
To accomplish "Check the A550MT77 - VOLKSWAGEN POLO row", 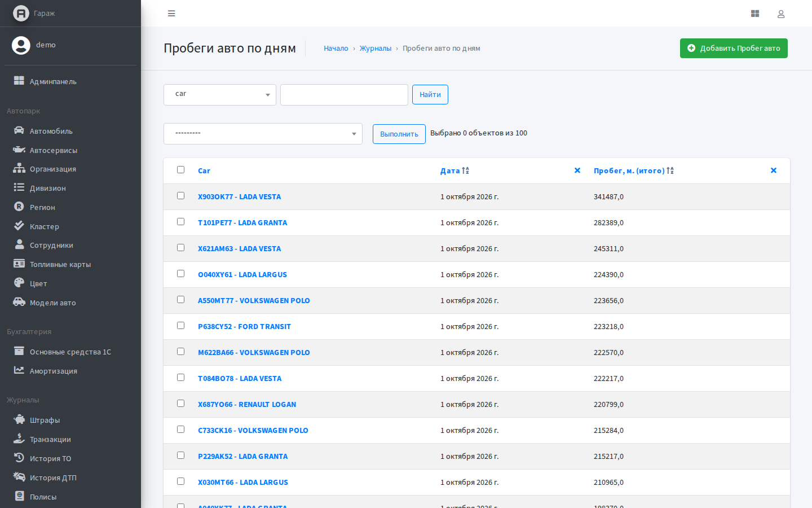I will [x=180, y=299].
